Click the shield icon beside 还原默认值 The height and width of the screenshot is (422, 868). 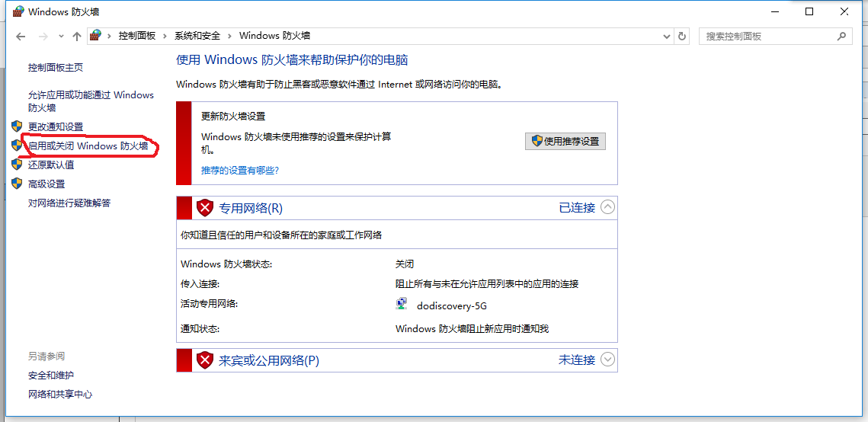point(18,165)
